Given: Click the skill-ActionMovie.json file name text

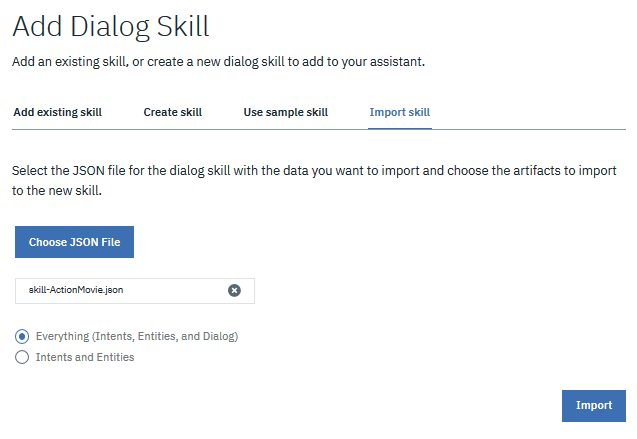Looking at the screenshot, I should click(76, 290).
